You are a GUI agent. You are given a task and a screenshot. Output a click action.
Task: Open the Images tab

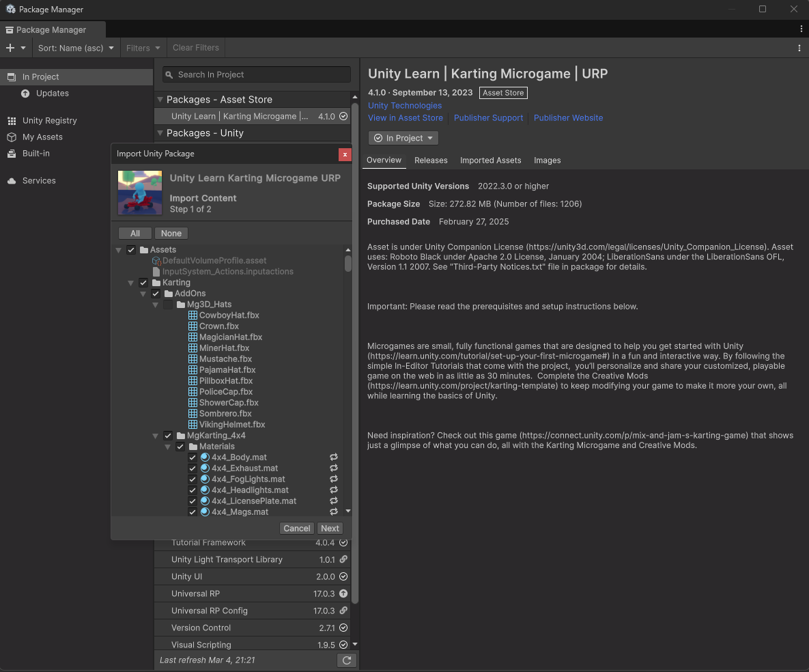coord(548,160)
